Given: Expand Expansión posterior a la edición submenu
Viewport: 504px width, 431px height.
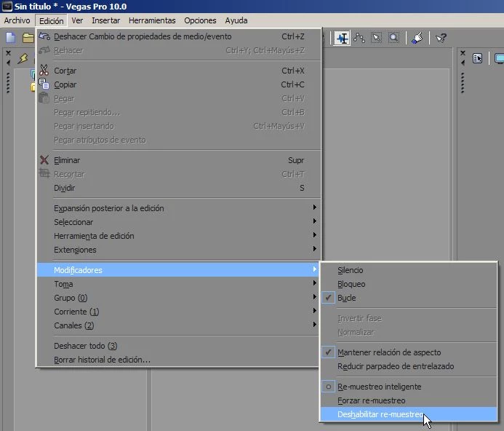Looking at the screenshot, I should [179, 208].
